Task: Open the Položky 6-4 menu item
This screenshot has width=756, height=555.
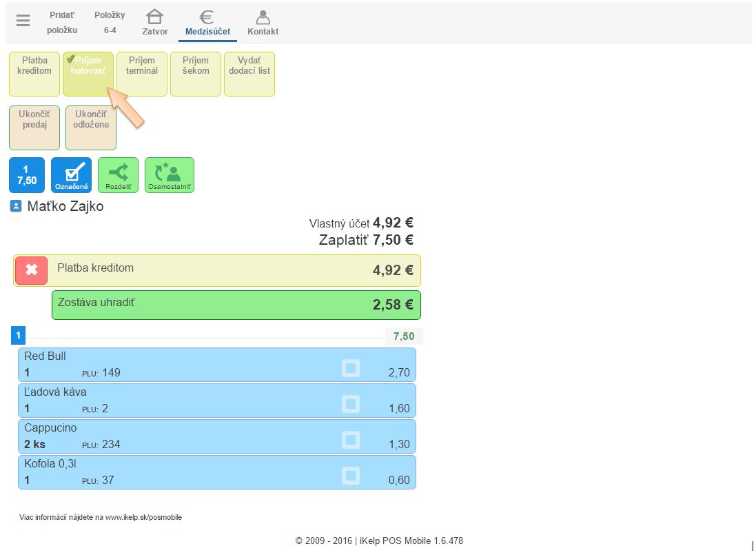Action: point(110,22)
